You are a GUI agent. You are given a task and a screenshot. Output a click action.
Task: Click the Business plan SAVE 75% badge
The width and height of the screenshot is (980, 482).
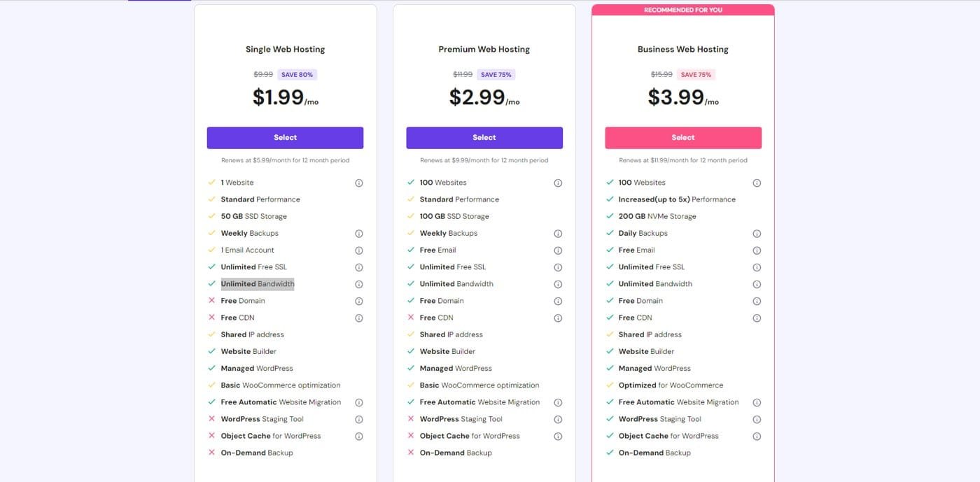(x=696, y=75)
